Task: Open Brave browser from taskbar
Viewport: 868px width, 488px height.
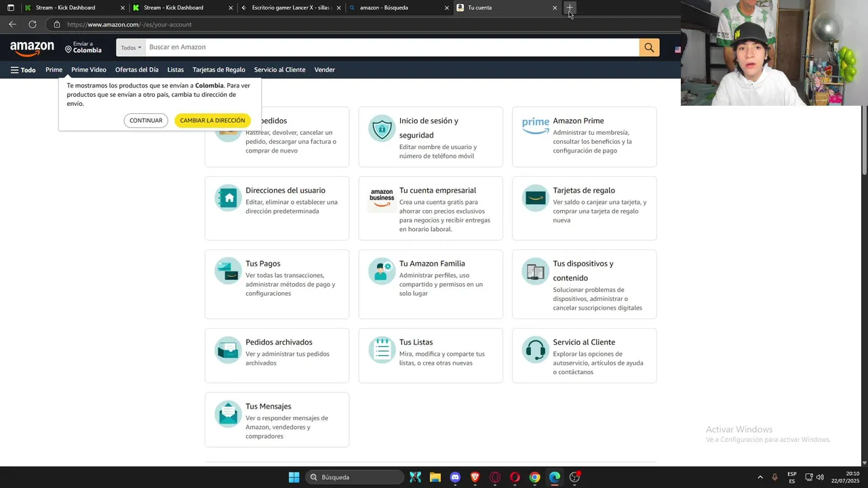Action: (475, 477)
